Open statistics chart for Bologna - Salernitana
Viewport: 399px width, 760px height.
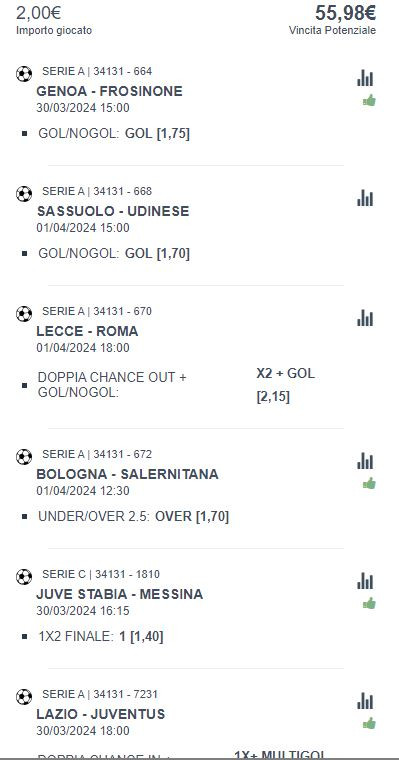point(365,461)
